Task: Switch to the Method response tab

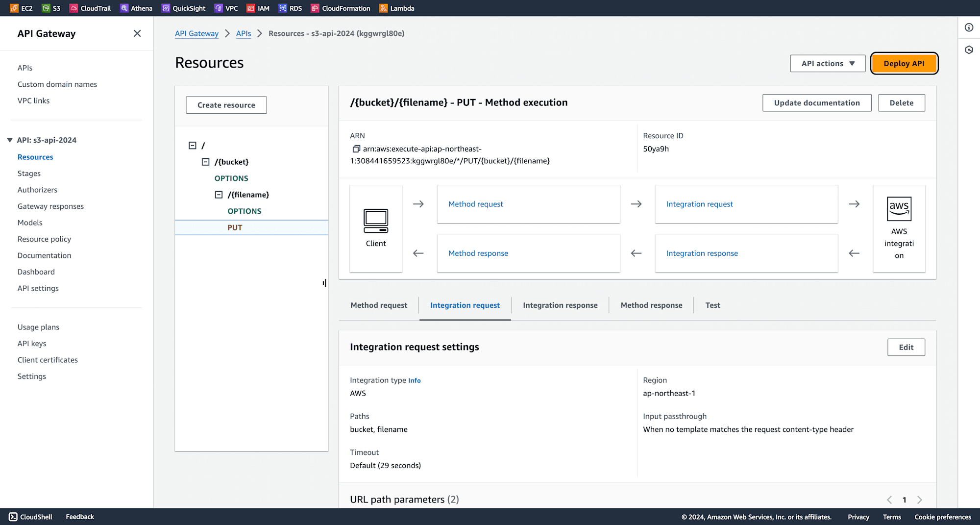Action: (x=651, y=305)
